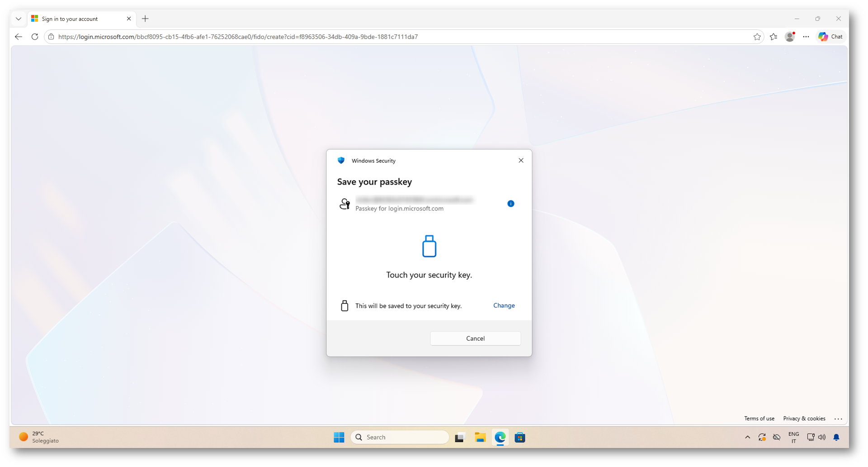This screenshot has height=467, width=868.
Task: Open Copilot Chat in the toolbar
Action: pyautogui.click(x=830, y=37)
